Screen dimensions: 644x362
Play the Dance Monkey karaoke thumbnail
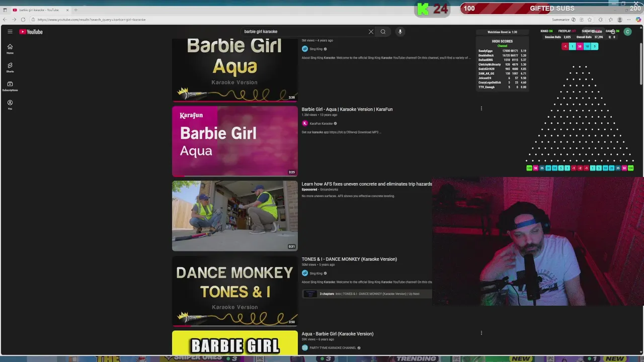pos(234,291)
